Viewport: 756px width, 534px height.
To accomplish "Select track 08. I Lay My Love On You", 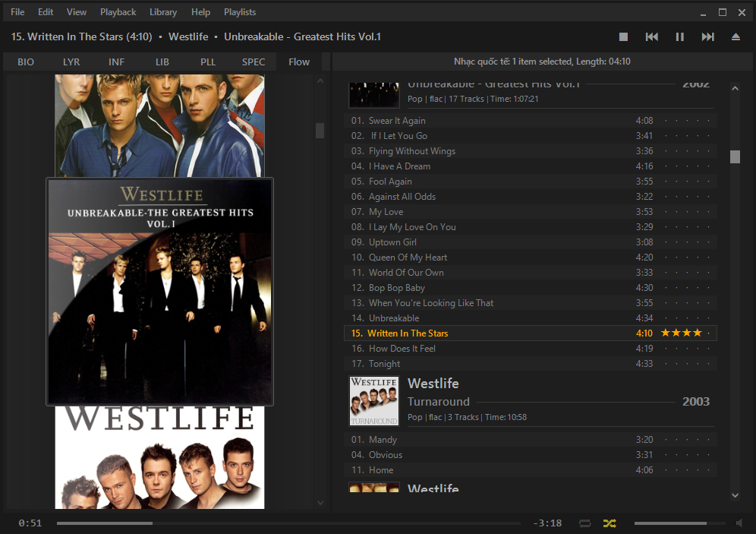I will click(x=531, y=226).
